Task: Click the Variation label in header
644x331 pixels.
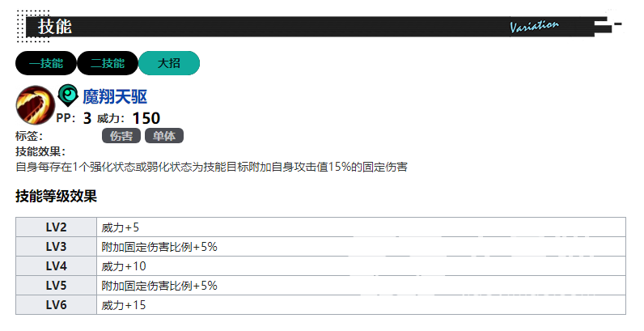Action: pyautogui.click(x=534, y=26)
